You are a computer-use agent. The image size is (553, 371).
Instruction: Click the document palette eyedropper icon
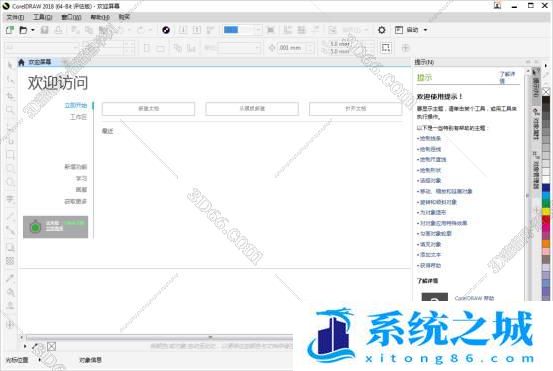pyautogui.click(x=36, y=347)
